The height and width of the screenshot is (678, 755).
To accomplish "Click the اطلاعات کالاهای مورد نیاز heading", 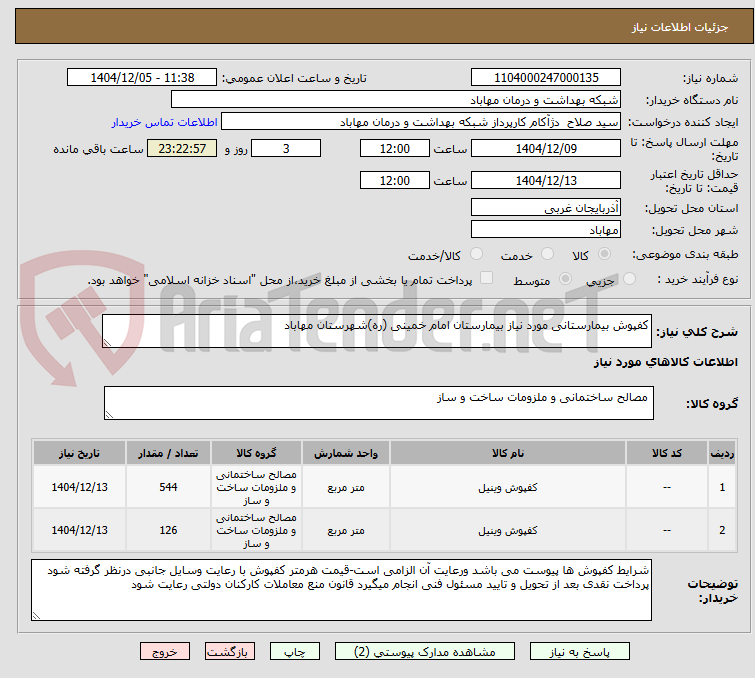I will click(x=665, y=362).
